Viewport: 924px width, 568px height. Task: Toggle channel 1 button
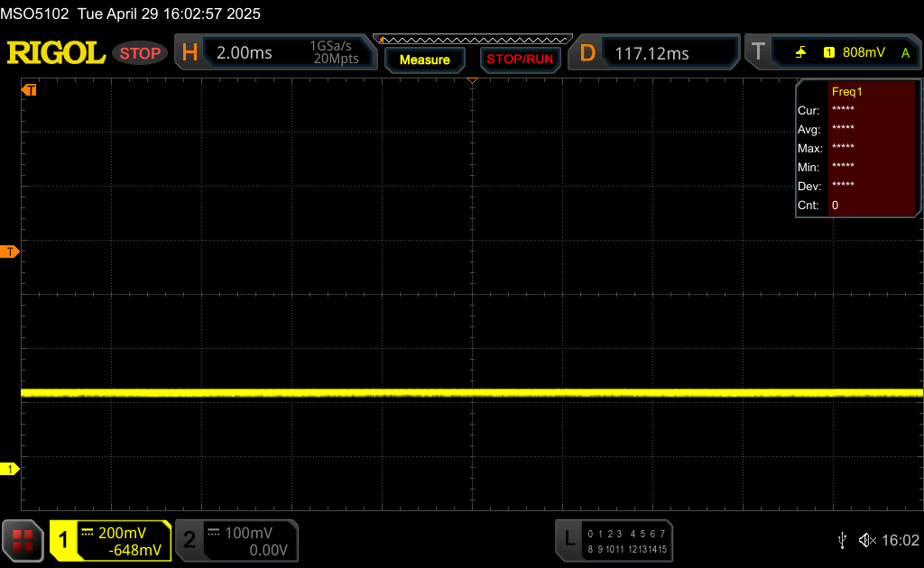tap(63, 540)
